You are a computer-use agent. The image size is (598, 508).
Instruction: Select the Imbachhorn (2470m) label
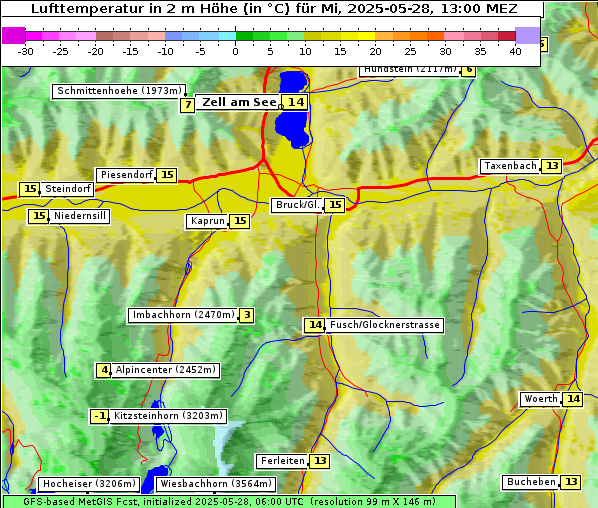click(182, 315)
